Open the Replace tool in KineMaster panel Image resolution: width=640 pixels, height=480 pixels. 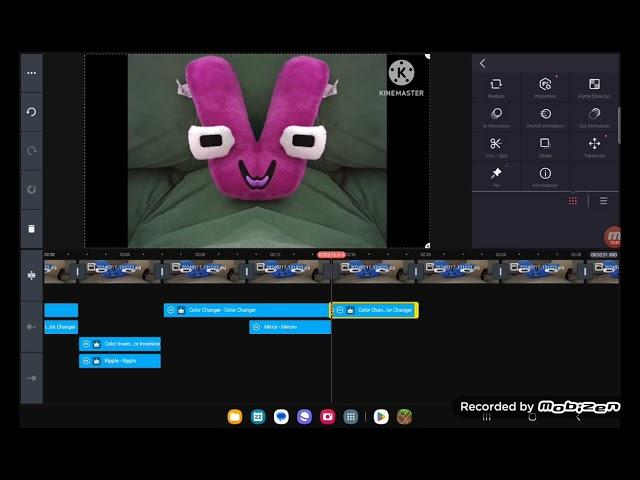click(x=496, y=88)
